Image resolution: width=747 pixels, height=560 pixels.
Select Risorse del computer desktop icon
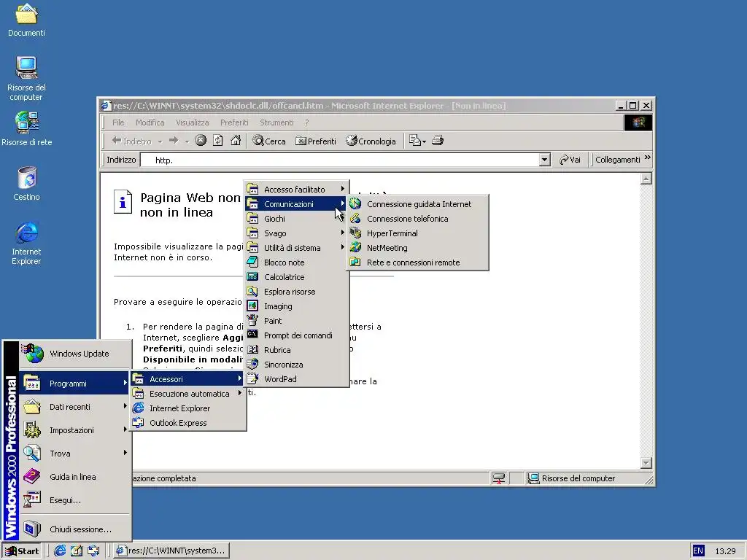click(26, 79)
